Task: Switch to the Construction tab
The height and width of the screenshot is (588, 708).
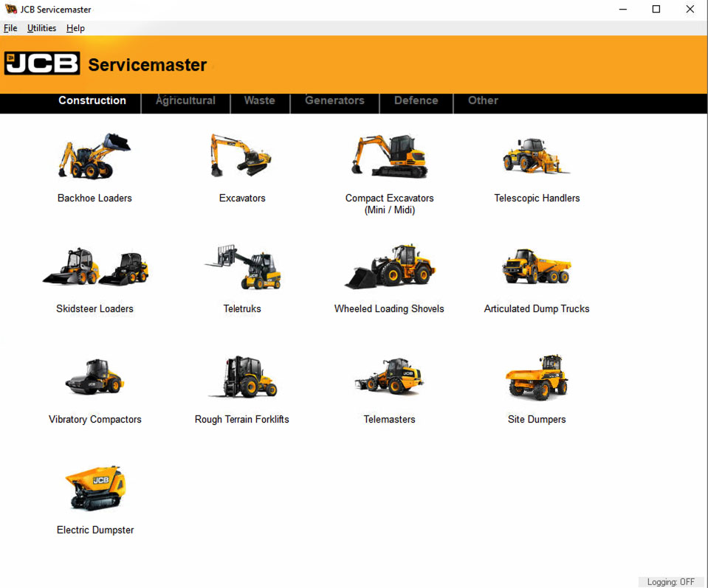Action: point(92,100)
